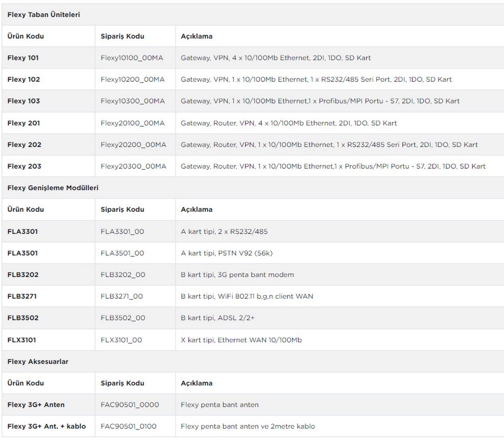504x444 pixels.
Task: Click description 'A kart tipi, 2 x RS232/485'
Action: pyautogui.click(x=224, y=232)
